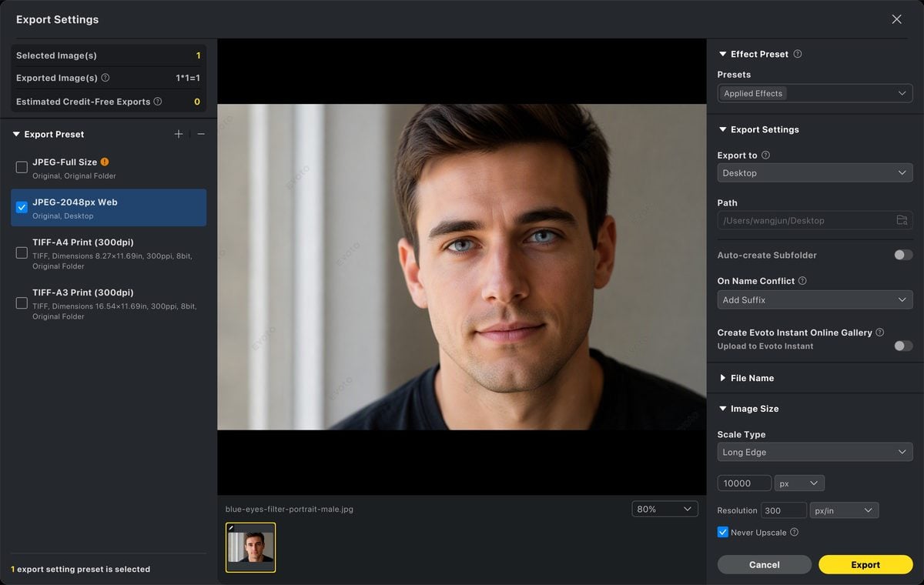Collapse the Image Size section
Screen dimensions: 924x585
point(722,409)
